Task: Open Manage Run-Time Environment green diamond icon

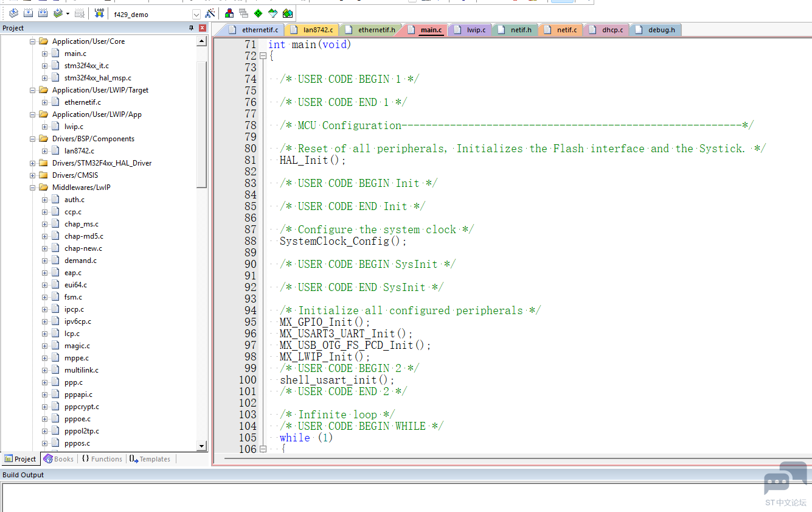Action: (259, 13)
